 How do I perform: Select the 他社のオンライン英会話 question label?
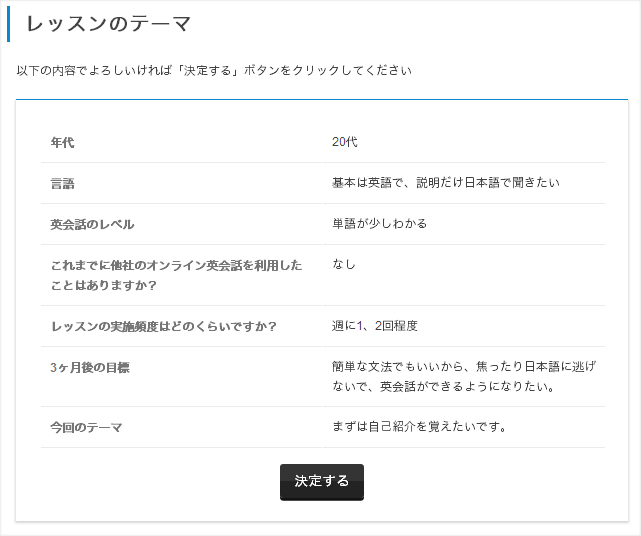tap(176, 275)
